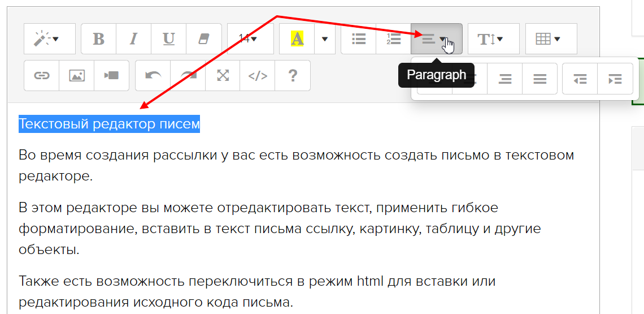This screenshot has width=644, height=314.
Task: Choose justify full alignment in paragraph popup
Action: click(x=540, y=79)
